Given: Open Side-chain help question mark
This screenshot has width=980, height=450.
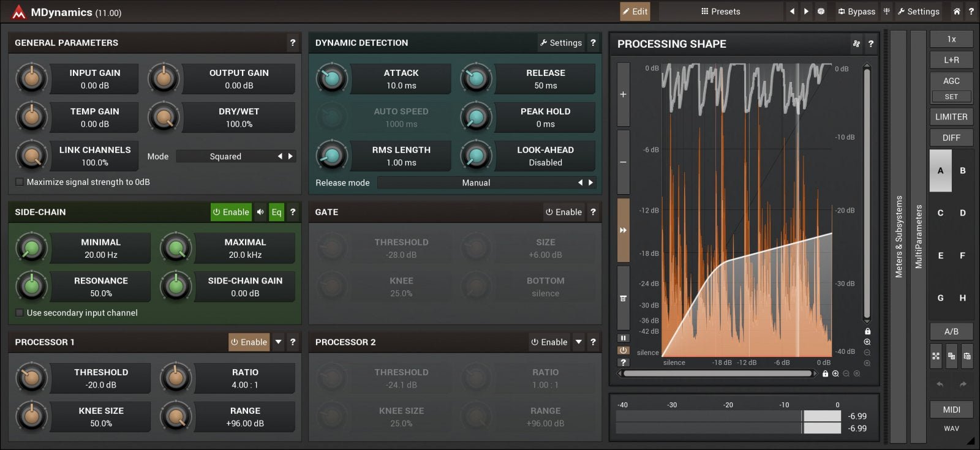Looking at the screenshot, I should [293, 212].
